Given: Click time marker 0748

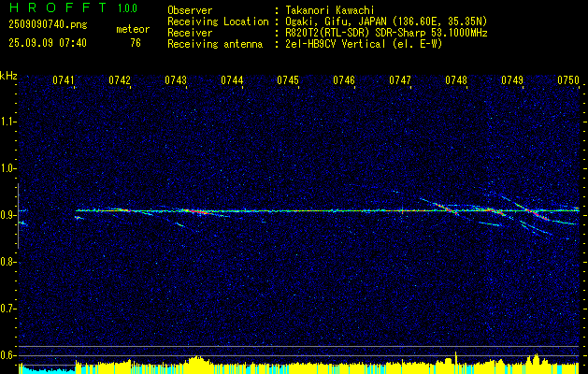Looking at the screenshot, I should (x=456, y=80).
